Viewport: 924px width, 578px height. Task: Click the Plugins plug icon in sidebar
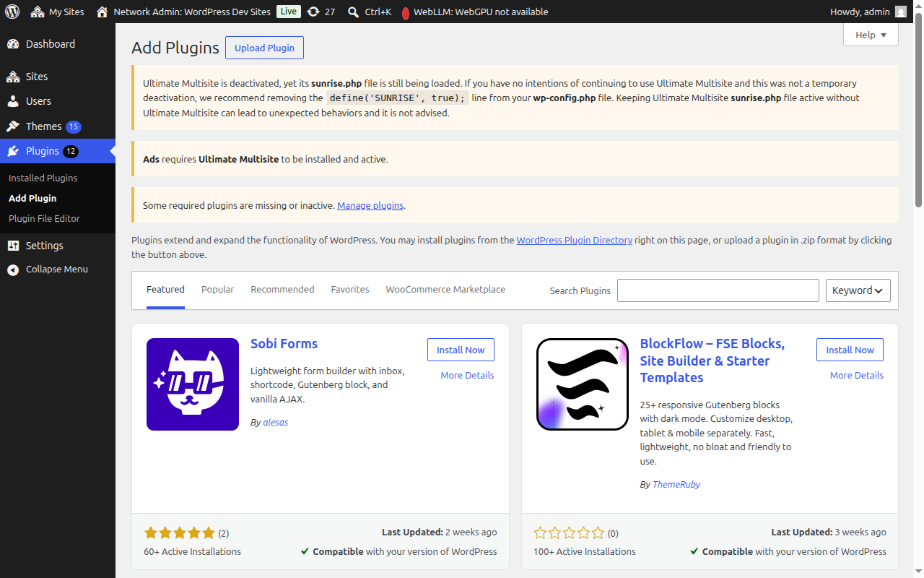point(13,151)
